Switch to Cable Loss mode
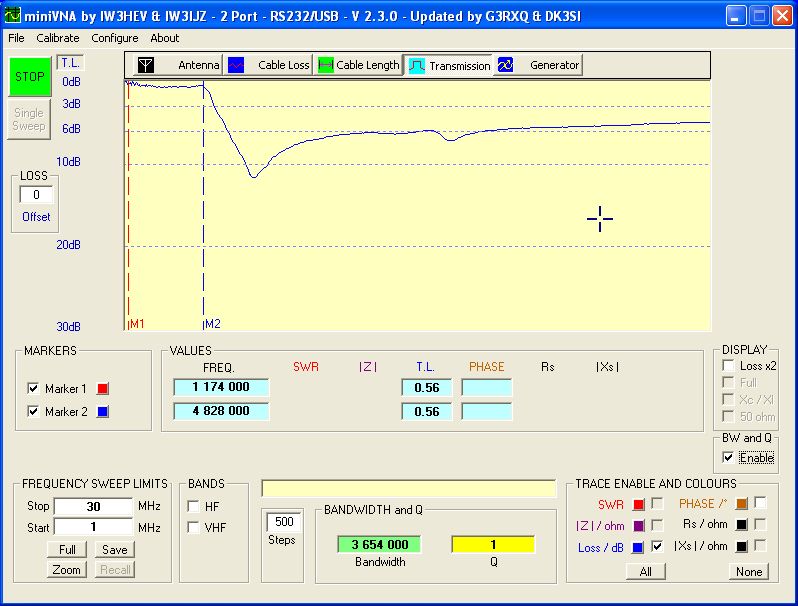 coord(236,65)
